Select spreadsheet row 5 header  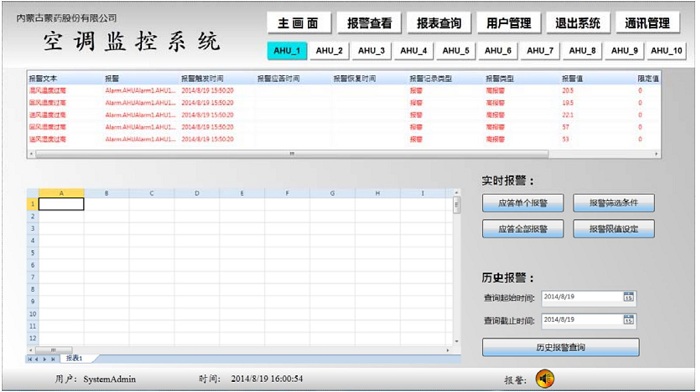click(33, 253)
